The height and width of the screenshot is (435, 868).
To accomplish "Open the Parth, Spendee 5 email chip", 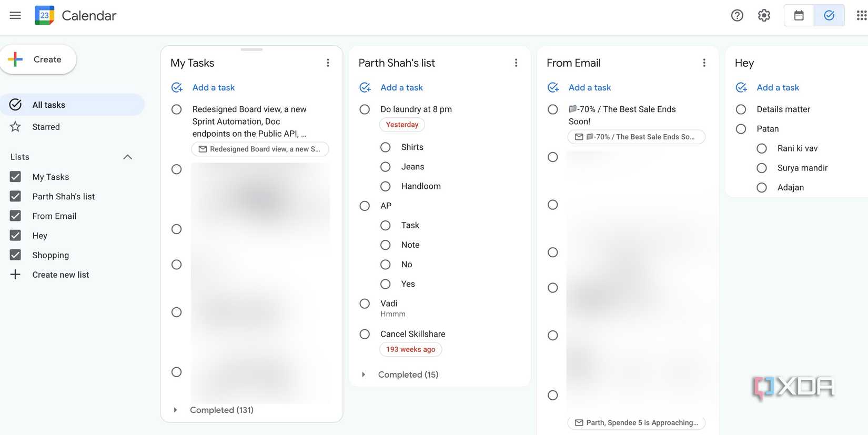I will pos(636,422).
